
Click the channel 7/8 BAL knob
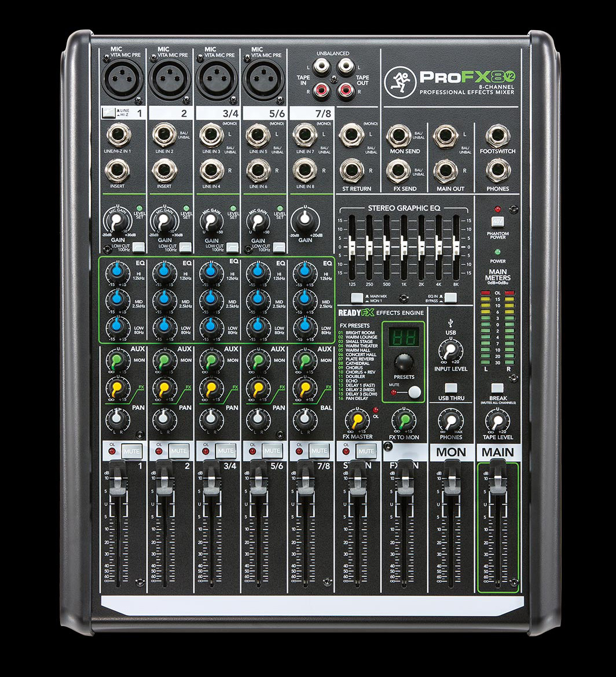click(x=305, y=419)
